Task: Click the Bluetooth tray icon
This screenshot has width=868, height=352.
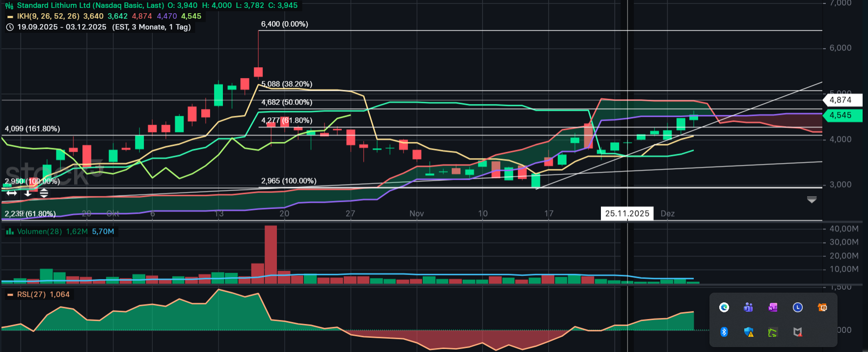Action: (724, 332)
